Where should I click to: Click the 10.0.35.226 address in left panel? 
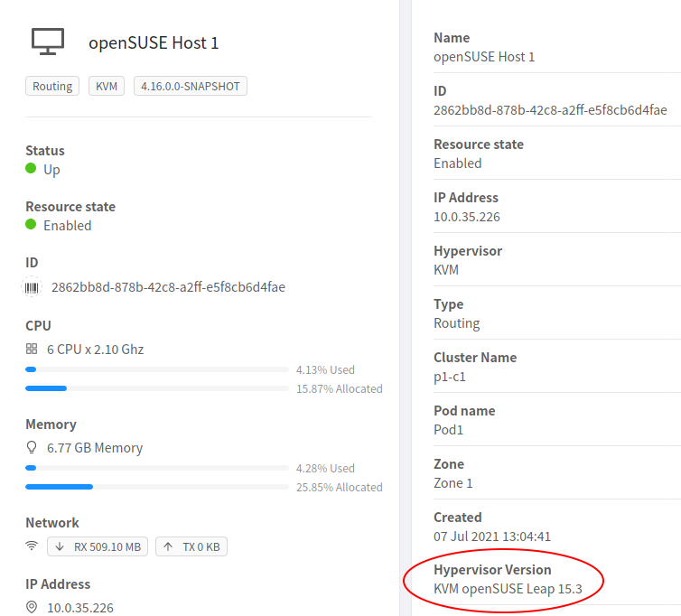80,608
